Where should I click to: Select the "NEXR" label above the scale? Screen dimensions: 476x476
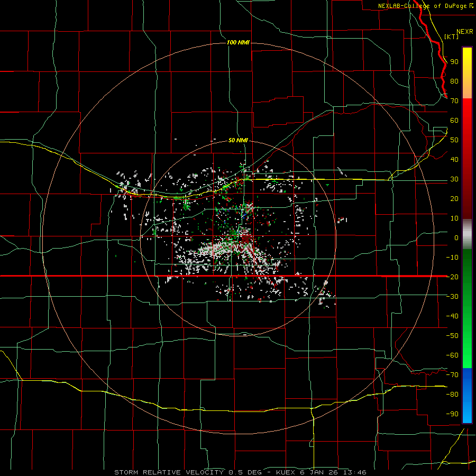[x=465, y=32]
